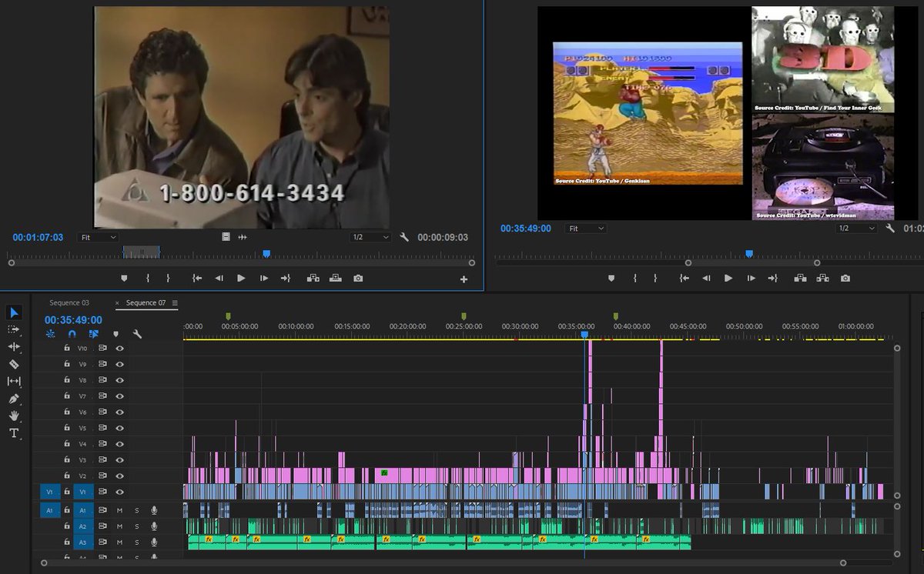Click Lift button in Program monitor
The width and height of the screenshot is (924, 574).
point(801,279)
